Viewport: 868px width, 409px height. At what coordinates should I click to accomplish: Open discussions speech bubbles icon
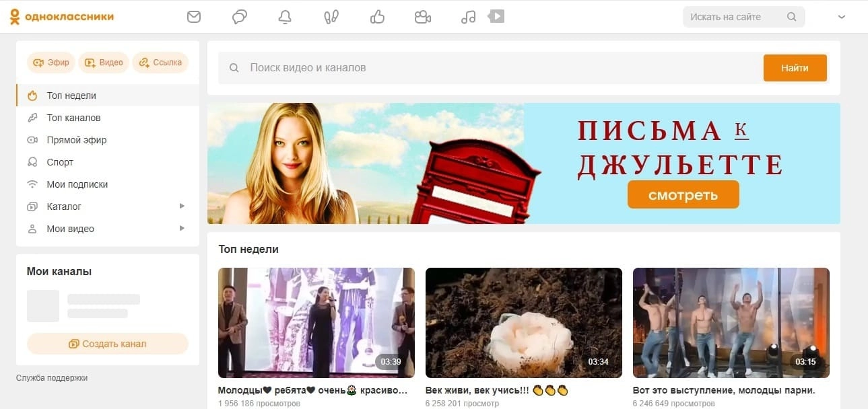[240, 17]
